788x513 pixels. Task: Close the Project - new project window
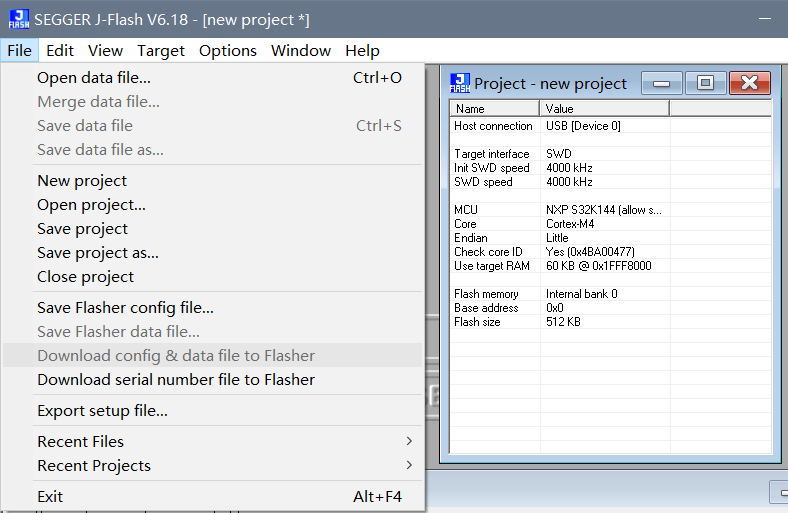pos(749,83)
